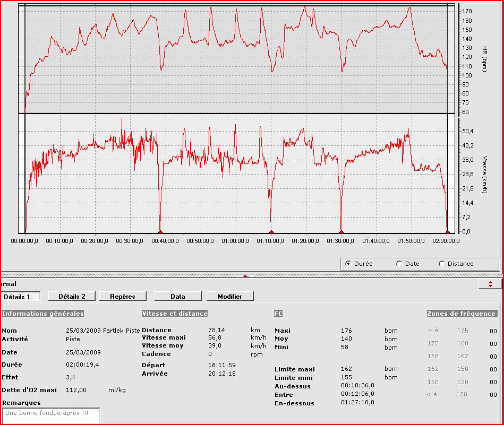Screen dimensions: 504x425
Task: Click the Vitesse maxi value 56,8
Action: tap(215, 337)
